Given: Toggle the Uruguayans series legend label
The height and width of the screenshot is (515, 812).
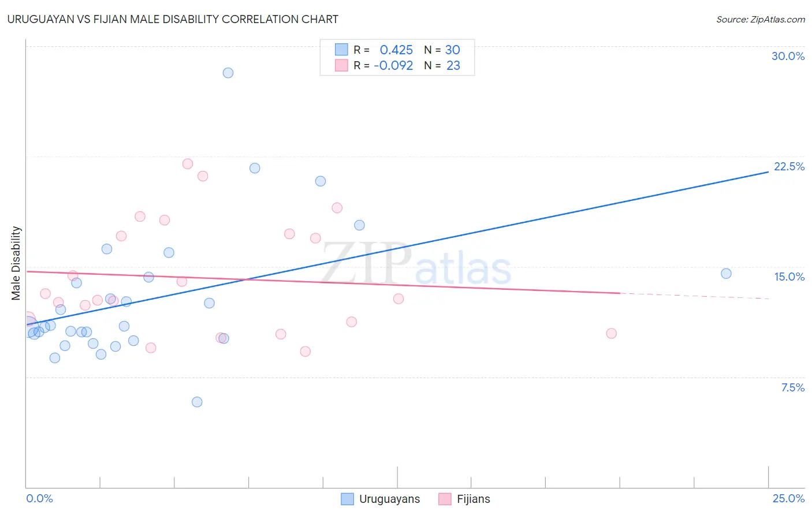Looking at the screenshot, I should [389, 499].
